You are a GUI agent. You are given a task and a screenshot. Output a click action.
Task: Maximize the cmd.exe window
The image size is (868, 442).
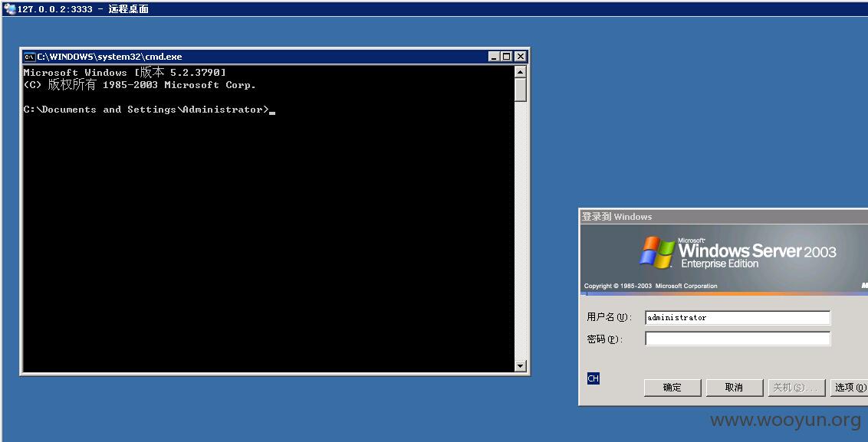(507, 57)
